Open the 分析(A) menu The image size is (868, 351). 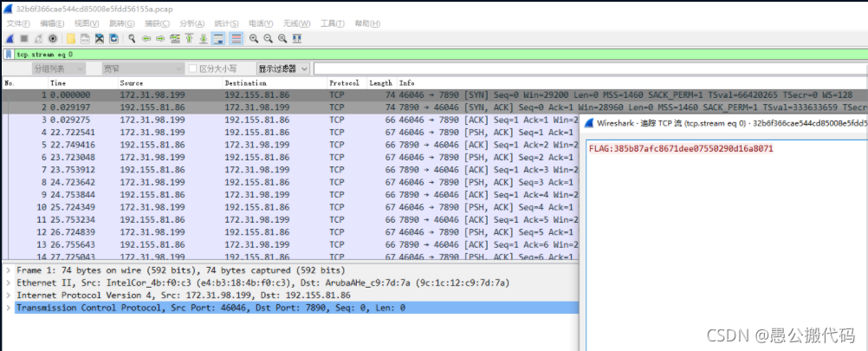pyautogui.click(x=192, y=23)
